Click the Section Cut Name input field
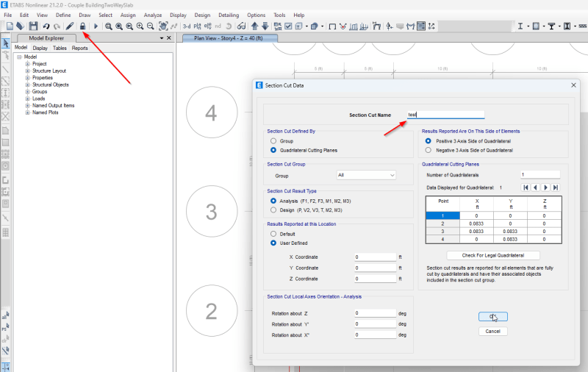The height and width of the screenshot is (372, 588). click(x=446, y=115)
